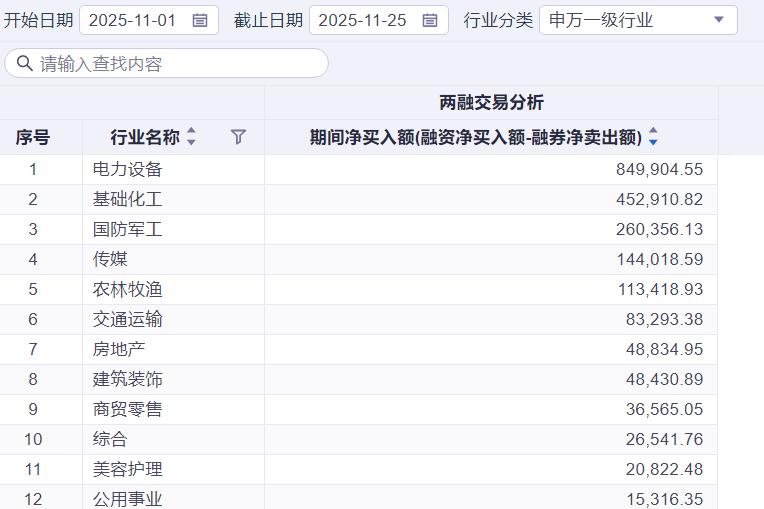Click the 期间净买入额 column header text
Screen dimensions: 764x509
[476, 137]
